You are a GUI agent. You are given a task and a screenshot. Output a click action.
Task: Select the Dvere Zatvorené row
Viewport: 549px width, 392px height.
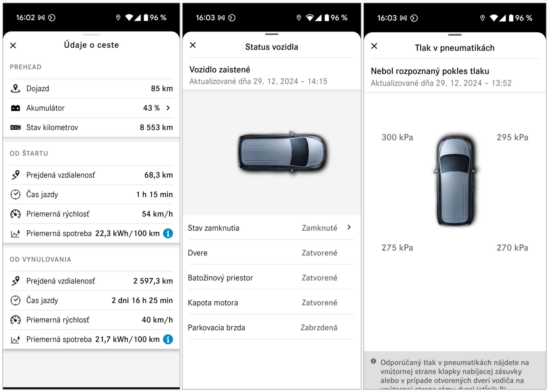pyautogui.click(x=271, y=253)
